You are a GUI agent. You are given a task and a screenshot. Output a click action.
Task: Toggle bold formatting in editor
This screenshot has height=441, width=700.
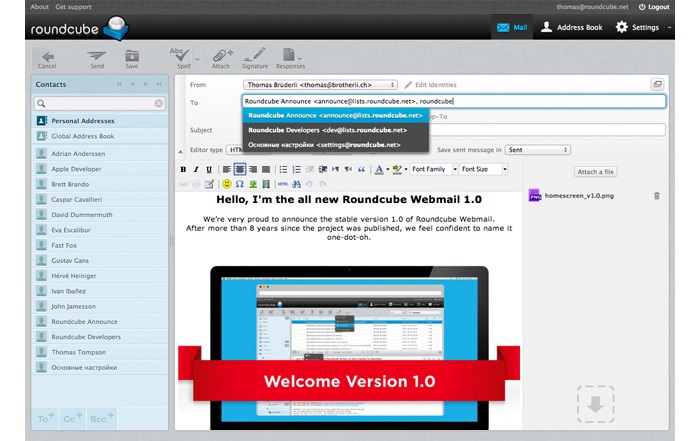point(183,169)
